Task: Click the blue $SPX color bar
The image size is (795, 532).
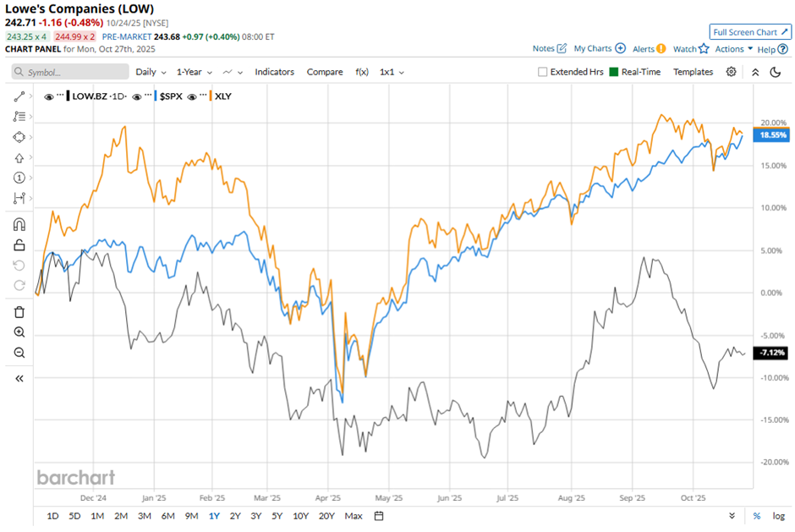Action: pyautogui.click(x=155, y=96)
